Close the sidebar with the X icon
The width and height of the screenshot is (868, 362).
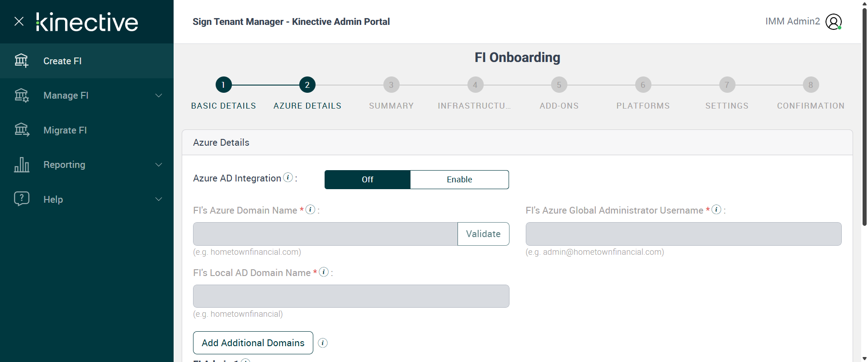pos(19,21)
